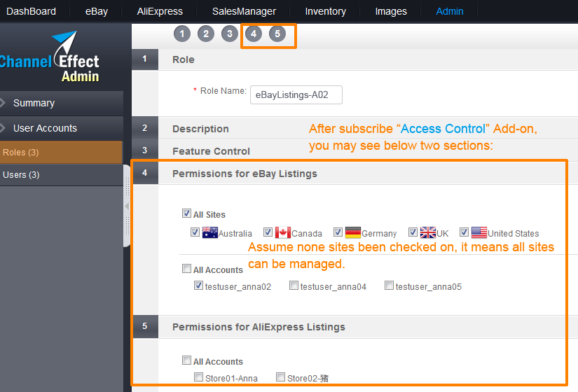578x392 pixels.
Task: Jump to step 3 circle
Action: tap(230, 34)
